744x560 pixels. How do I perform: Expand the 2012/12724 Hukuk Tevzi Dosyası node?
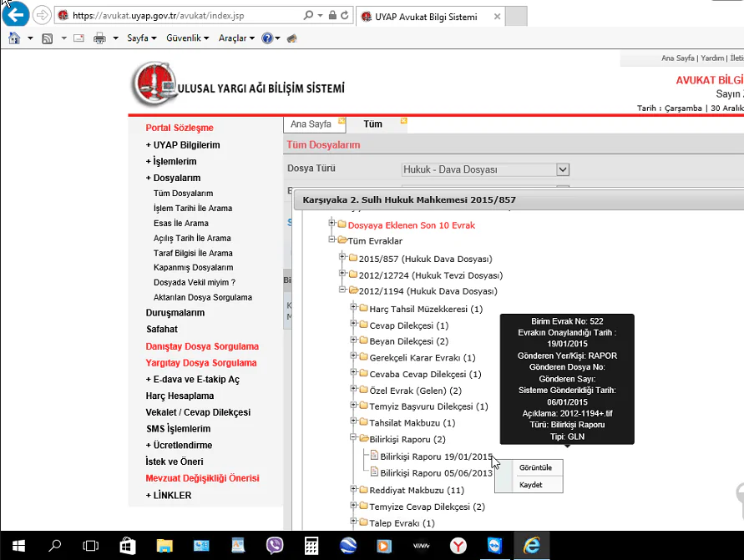click(342, 273)
